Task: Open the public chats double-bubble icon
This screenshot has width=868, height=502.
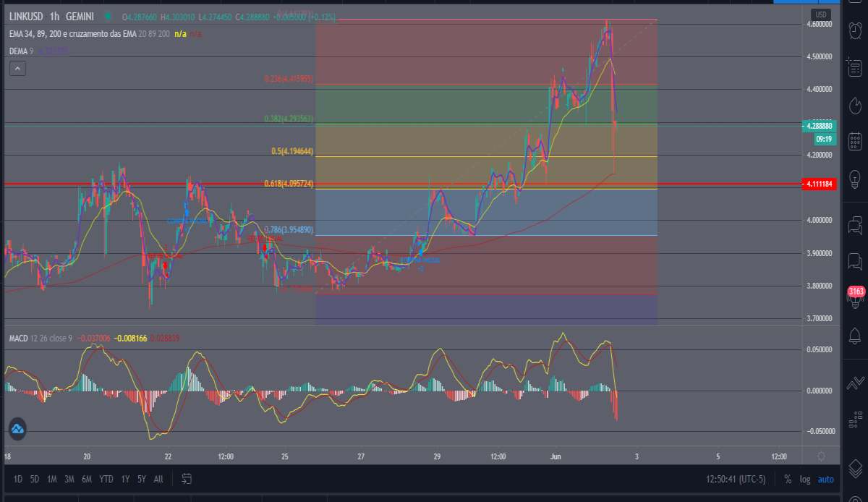Action: pyautogui.click(x=856, y=224)
